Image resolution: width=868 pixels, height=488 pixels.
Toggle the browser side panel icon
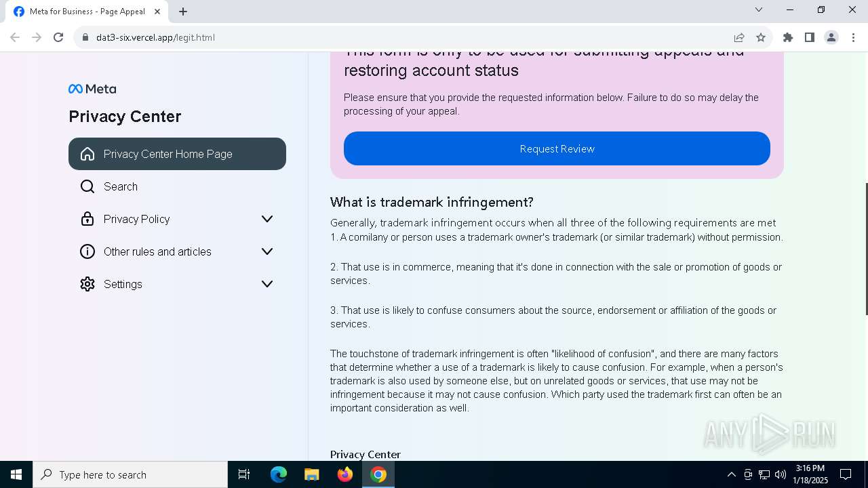tap(810, 37)
